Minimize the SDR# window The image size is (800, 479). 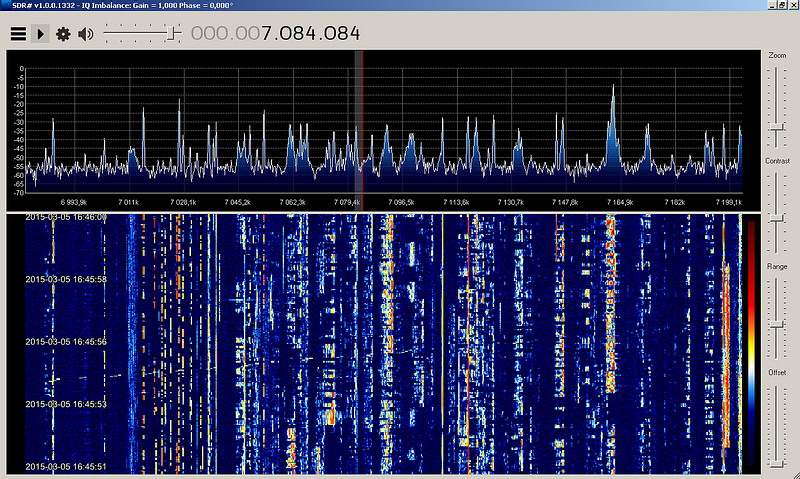[772, 5]
